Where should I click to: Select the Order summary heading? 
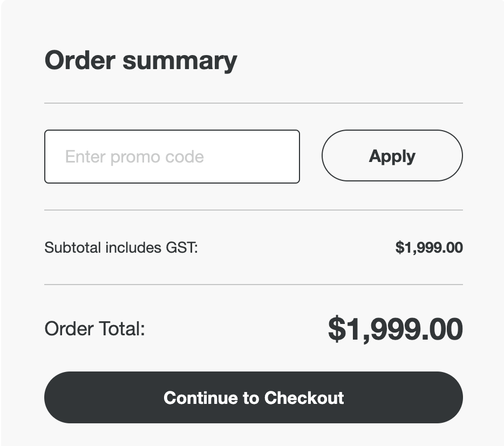[x=140, y=60]
